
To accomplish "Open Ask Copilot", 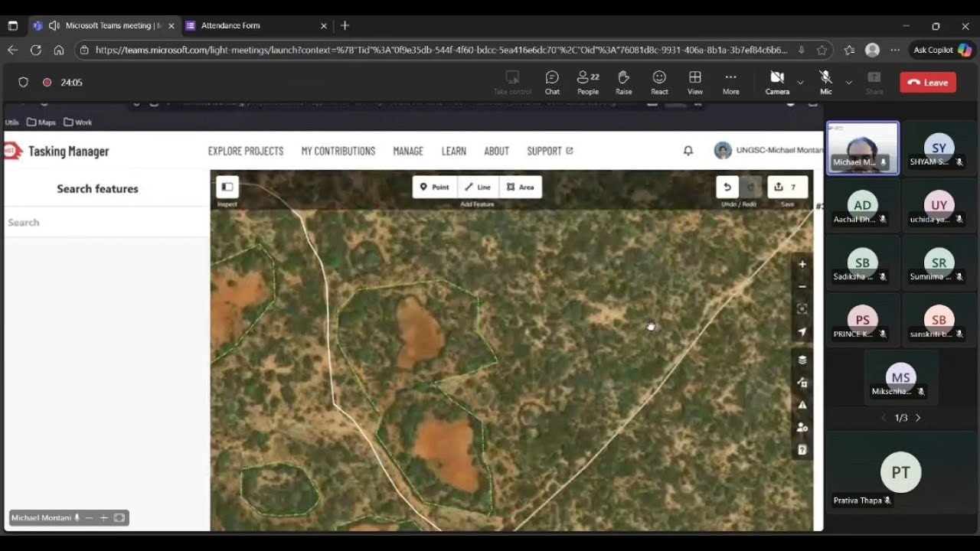I will [942, 50].
